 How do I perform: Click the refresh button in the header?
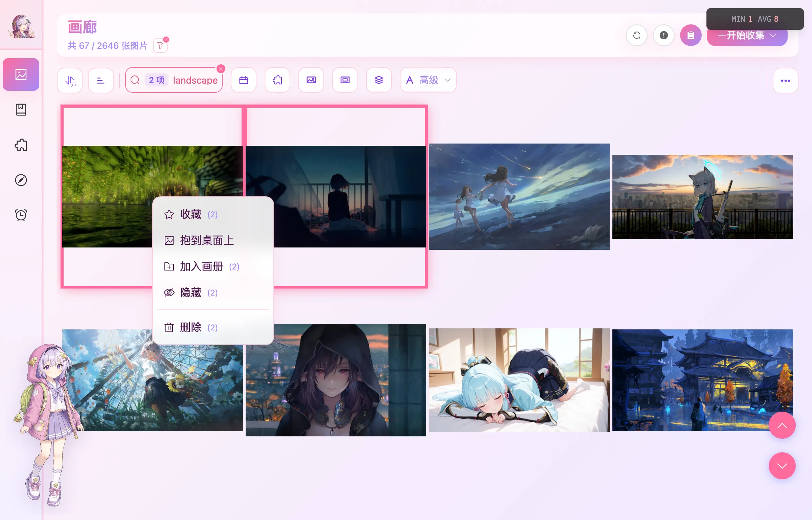tap(637, 35)
